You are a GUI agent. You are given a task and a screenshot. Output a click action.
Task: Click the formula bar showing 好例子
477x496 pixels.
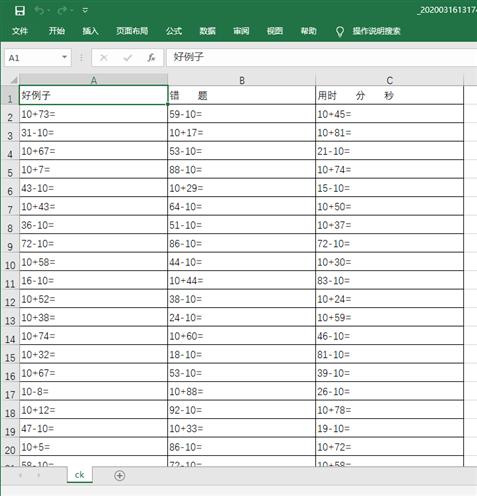click(322, 57)
